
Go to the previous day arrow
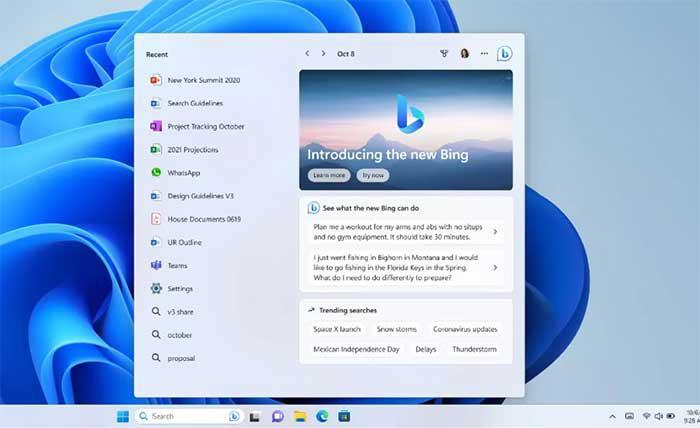307,54
